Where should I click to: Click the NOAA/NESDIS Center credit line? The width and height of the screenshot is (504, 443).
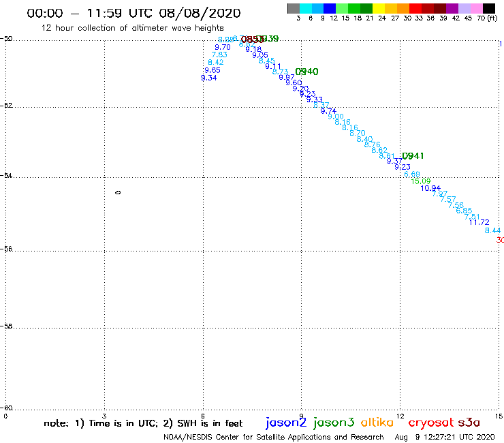[274, 438]
